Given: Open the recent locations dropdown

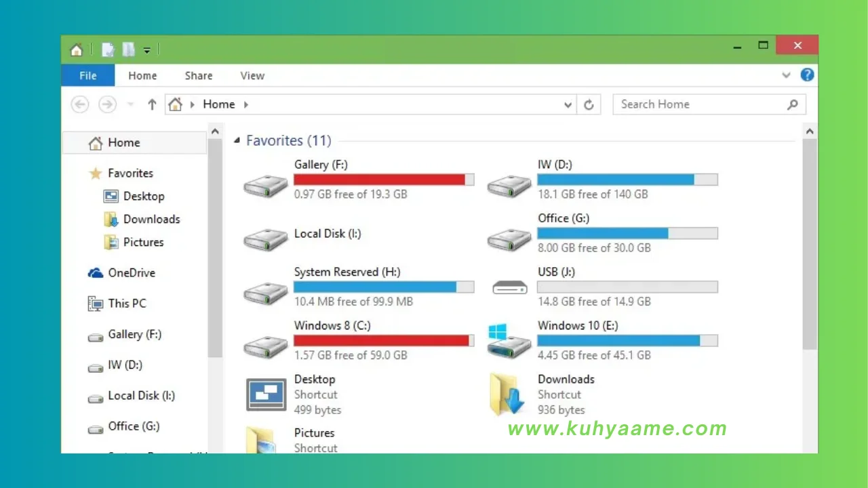Looking at the screenshot, I should point(130,105).
